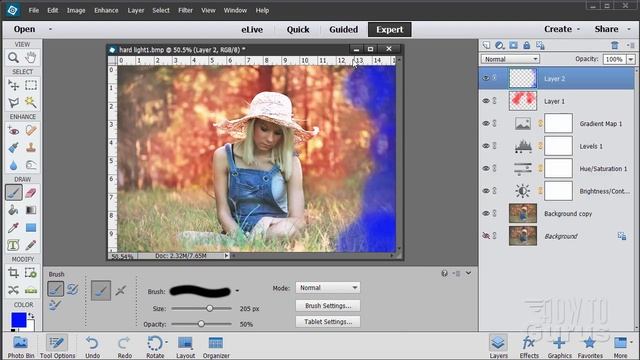Select the Eraser tool
The image size is (640, 360).
[x=31, y=193]
